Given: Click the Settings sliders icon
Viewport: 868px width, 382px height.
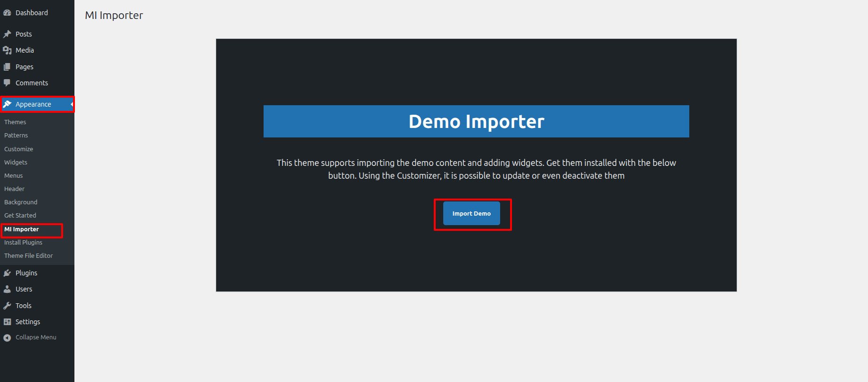Looking at the screenshot, I should coord(7,322).
